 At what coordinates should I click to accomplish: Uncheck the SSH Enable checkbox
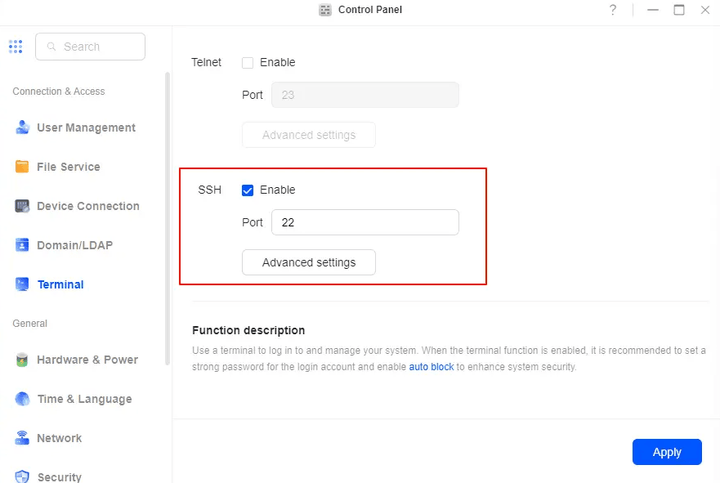pyautogui.click(x=248, y=190)
